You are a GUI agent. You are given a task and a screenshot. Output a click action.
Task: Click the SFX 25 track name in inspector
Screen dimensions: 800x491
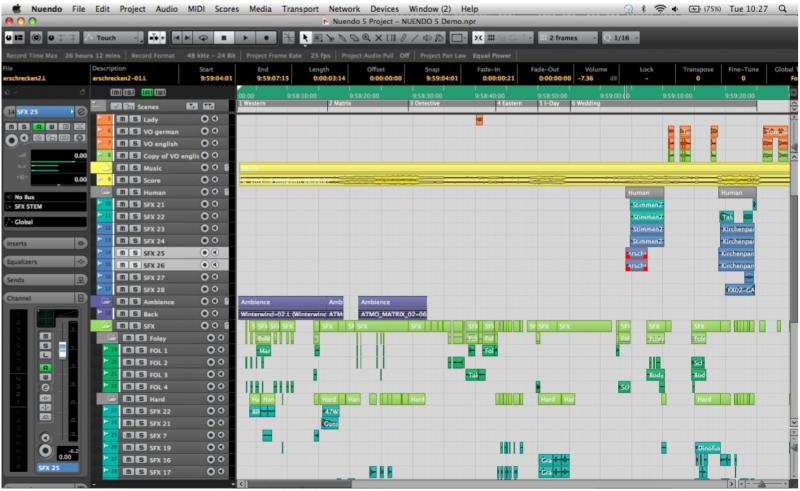[x=45, y=111]
